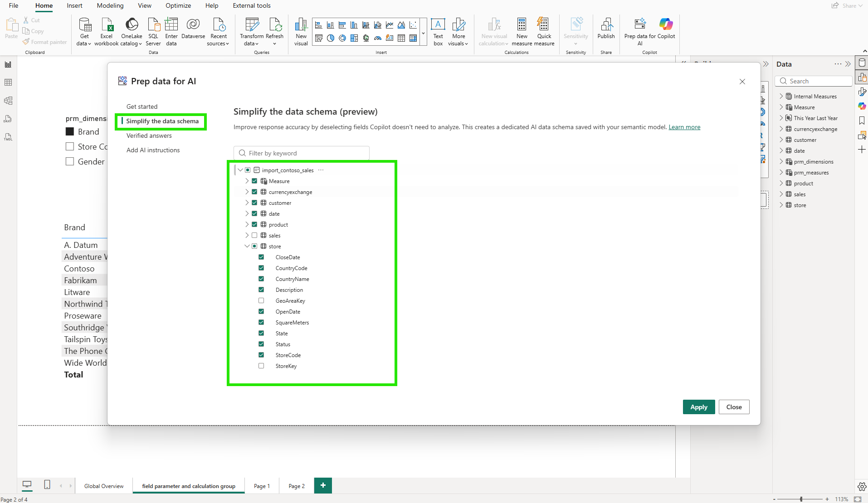
Task: Open the Learn more link
Action: (684, 127)
